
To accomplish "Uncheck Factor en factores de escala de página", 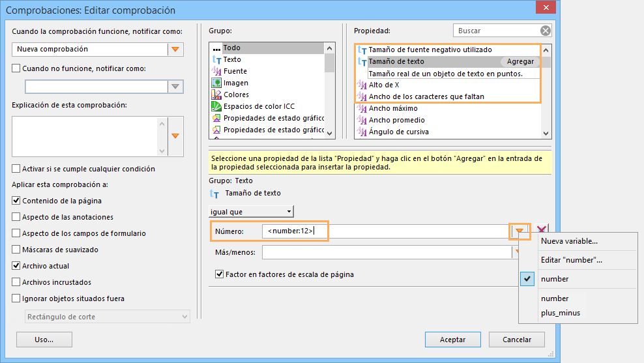I will point(219,274).
